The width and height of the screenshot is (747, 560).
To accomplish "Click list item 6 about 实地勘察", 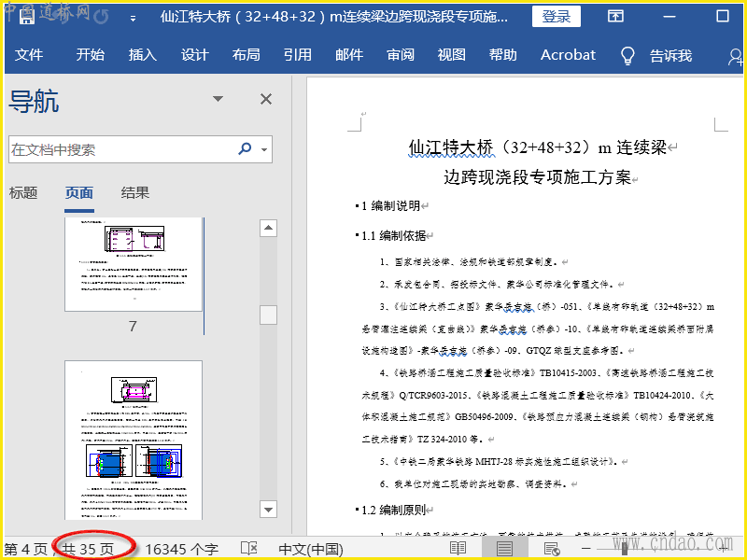I will pos(474,483).
